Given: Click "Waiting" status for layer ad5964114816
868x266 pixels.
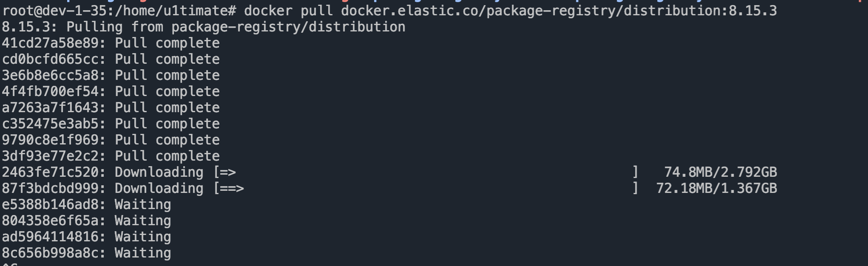Looking at the screenshot, I should pos(143,237).
